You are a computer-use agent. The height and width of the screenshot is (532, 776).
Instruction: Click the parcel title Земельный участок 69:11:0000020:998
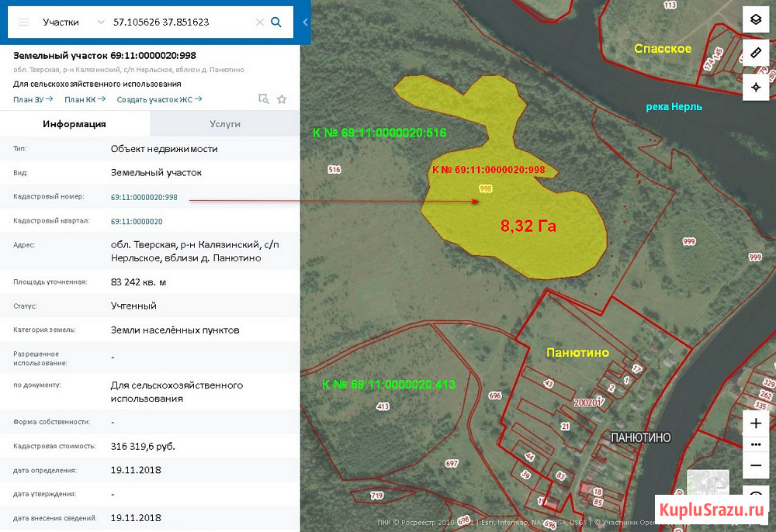click(105, 55)
